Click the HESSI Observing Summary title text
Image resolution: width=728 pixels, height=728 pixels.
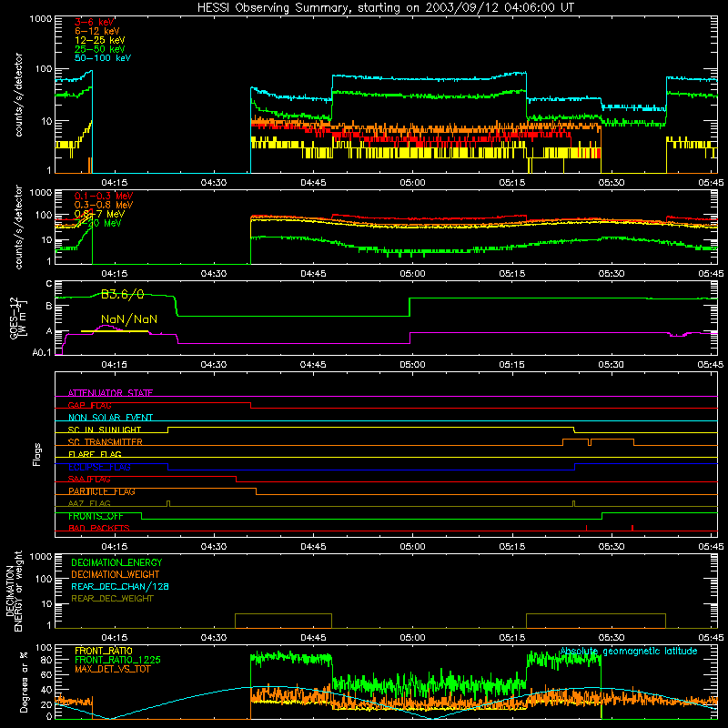pyautogui.click(x=385, y=8)
